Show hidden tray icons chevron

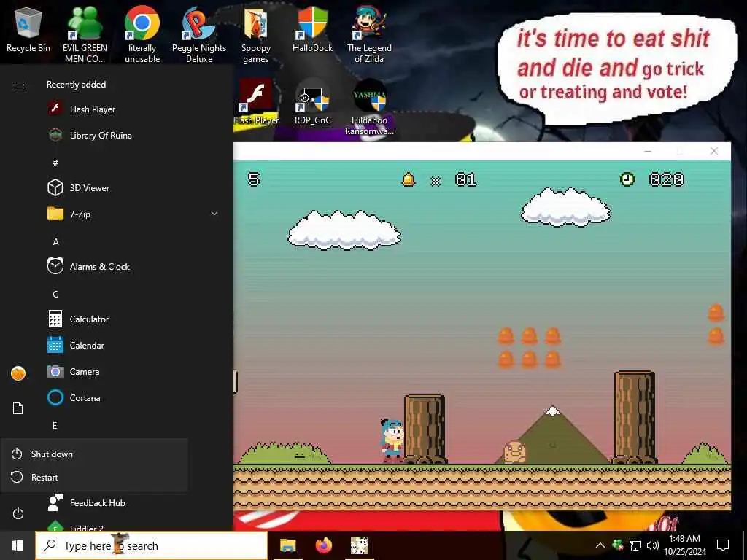click(600, 545)
